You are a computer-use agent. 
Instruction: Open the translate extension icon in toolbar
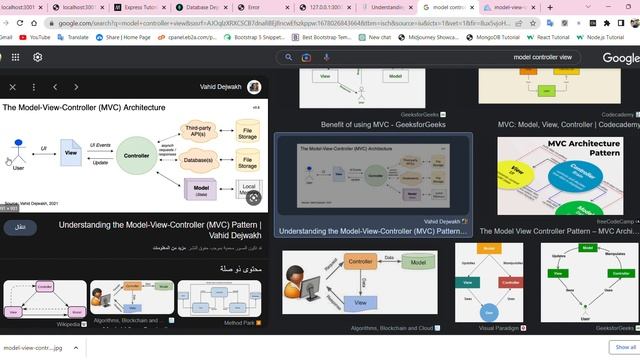click(x=550, y=23)
